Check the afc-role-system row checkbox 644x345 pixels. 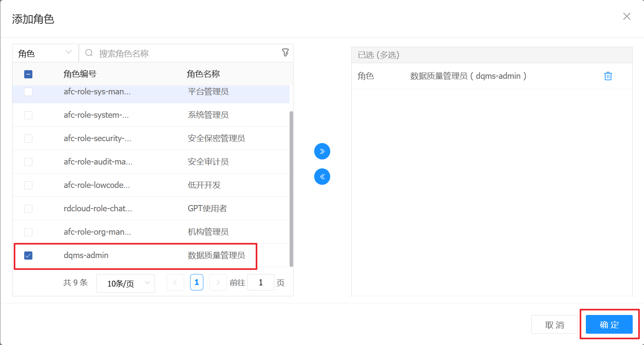click(x=28, y=115)
